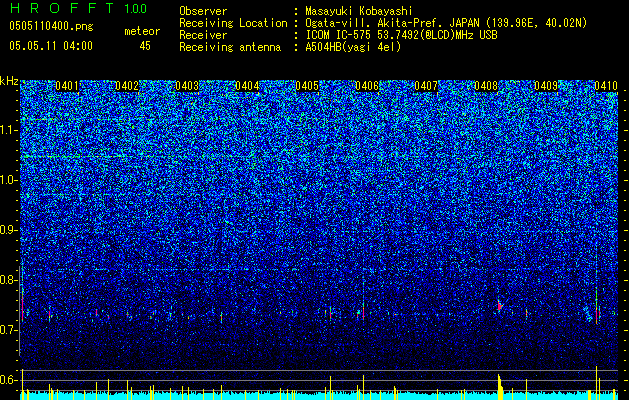Click the meteor count value 45

pyautogui.click(x=145, y=46)
